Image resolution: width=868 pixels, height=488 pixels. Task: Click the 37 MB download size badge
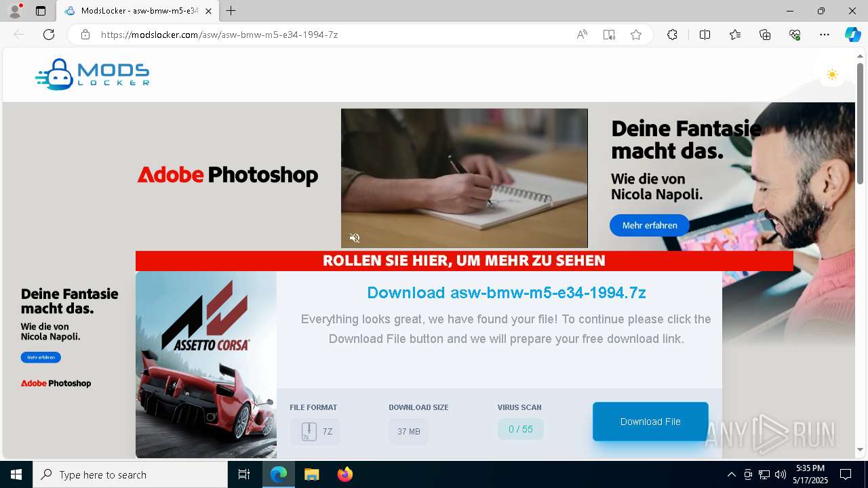(x=409, y=432)
